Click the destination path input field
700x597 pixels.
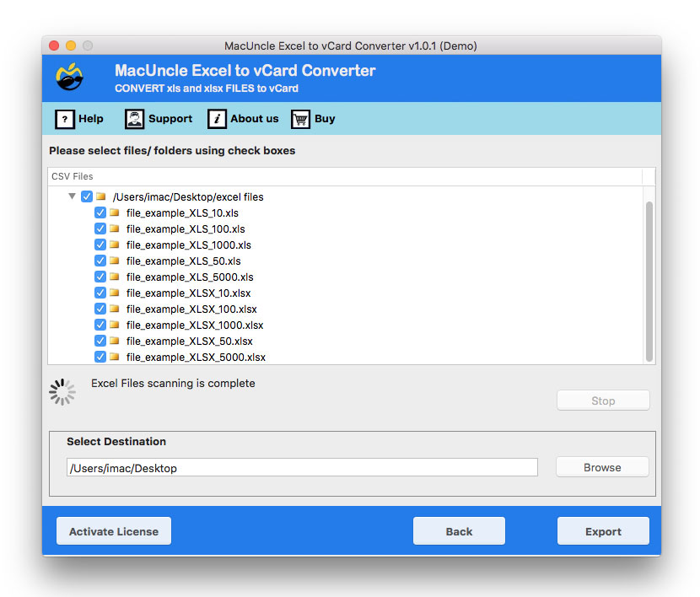301,468
